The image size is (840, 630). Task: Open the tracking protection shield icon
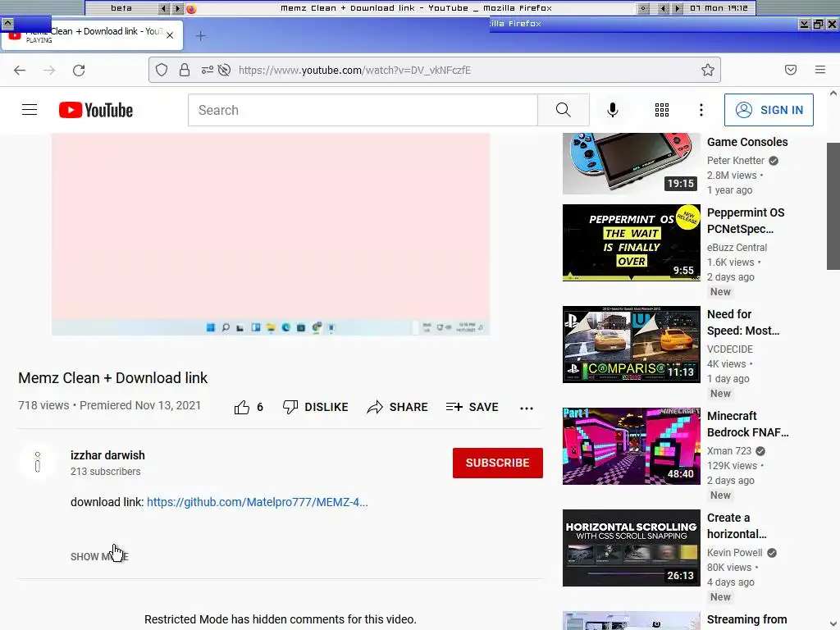pos(162,71)
